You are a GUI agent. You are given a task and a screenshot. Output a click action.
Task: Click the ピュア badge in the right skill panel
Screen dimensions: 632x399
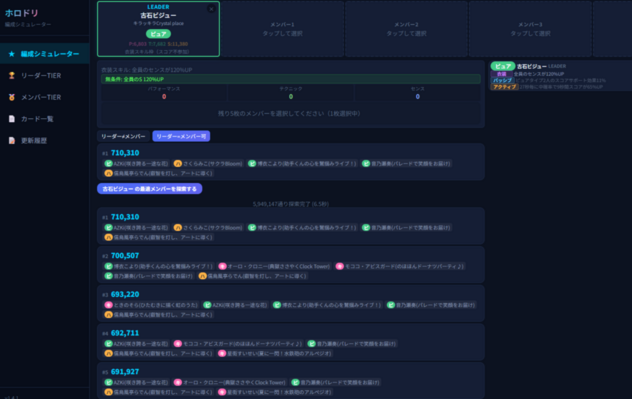point(503,66)
